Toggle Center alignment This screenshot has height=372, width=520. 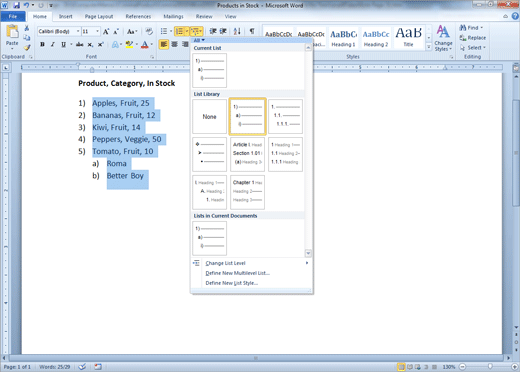(174, 44)
